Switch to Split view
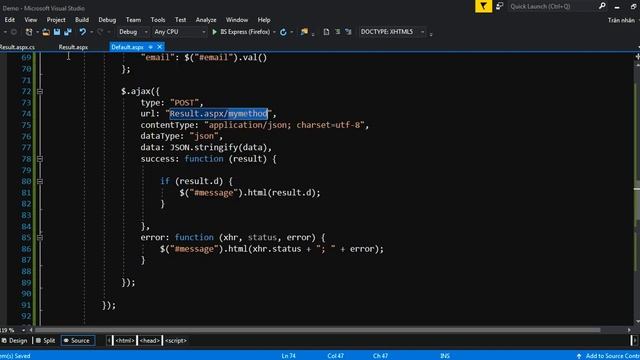Screen dimensions: 640x360 click(45, 340)
